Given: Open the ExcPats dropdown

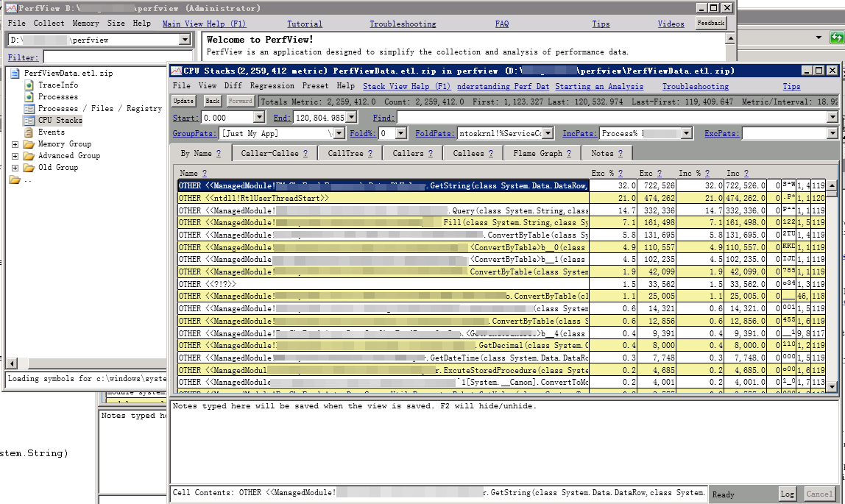Looking at the screenshot, I should click(832, 133).
